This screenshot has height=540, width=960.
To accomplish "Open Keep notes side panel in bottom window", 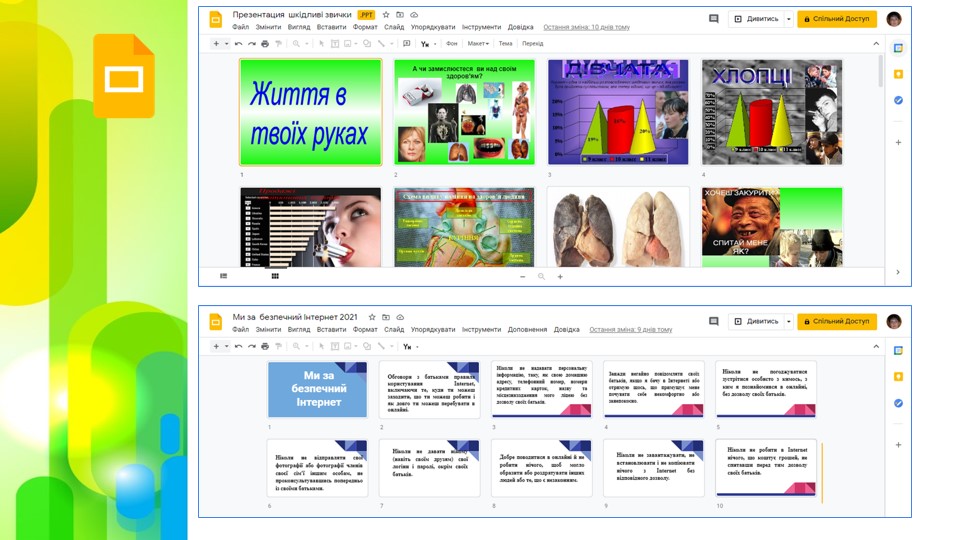I will click(898, 377).
